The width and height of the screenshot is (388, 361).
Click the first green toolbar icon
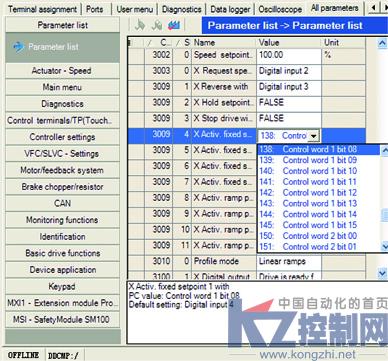pos(140,25)
